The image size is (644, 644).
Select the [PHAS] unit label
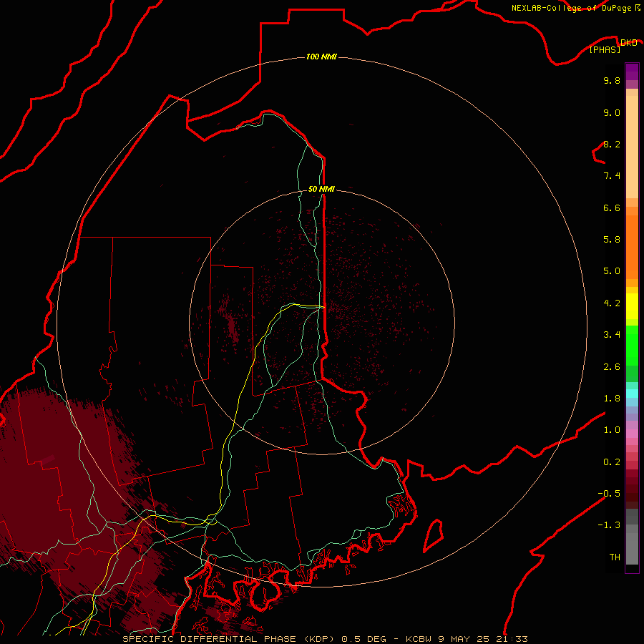[605, 49]
